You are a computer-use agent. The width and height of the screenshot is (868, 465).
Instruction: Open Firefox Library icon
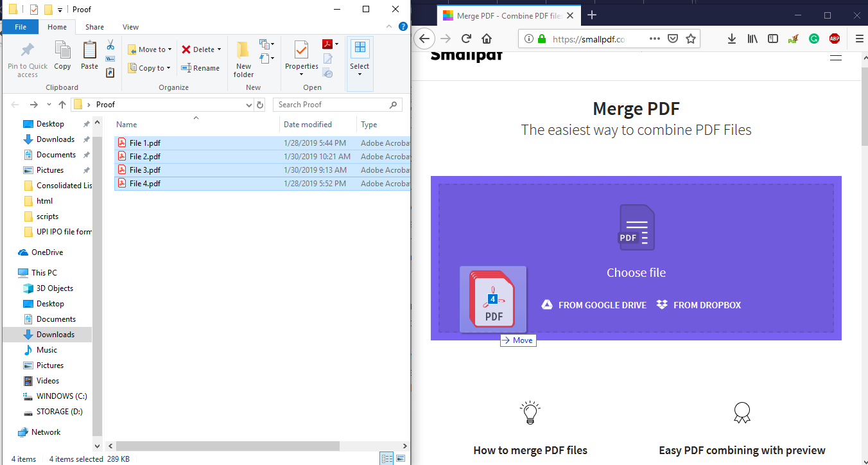click(752, 39)
